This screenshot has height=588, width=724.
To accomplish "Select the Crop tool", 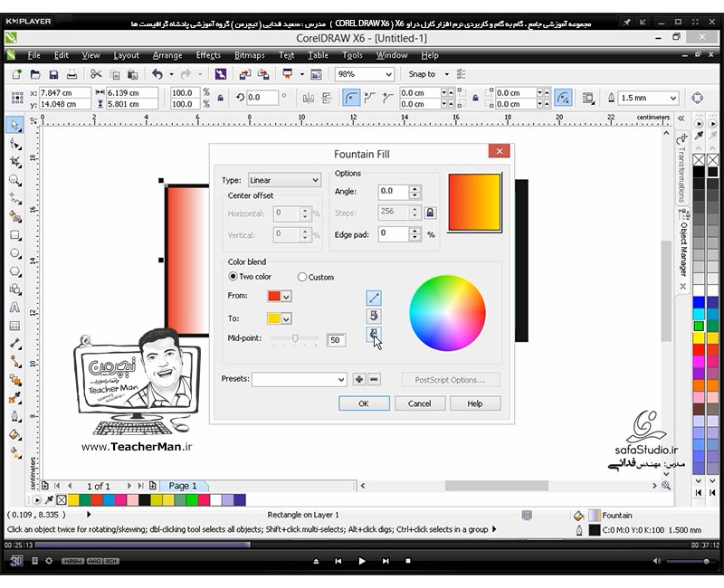I will [x=15, y=162].
